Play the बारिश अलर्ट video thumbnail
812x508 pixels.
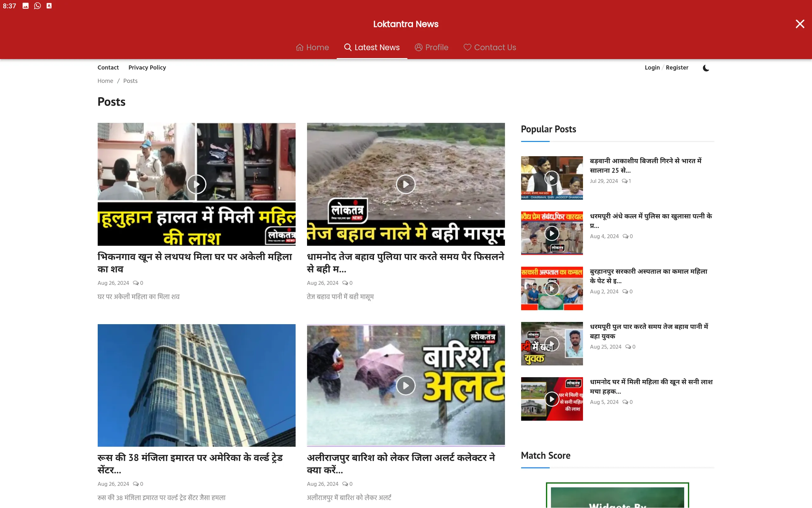[406, 385]
